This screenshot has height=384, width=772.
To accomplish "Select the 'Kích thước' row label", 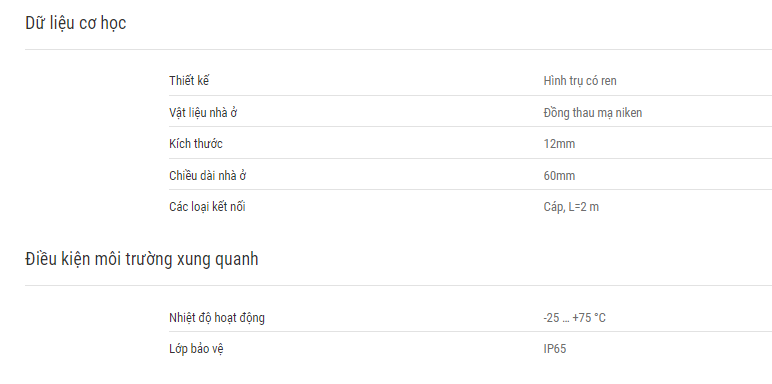I will [196, 144].
